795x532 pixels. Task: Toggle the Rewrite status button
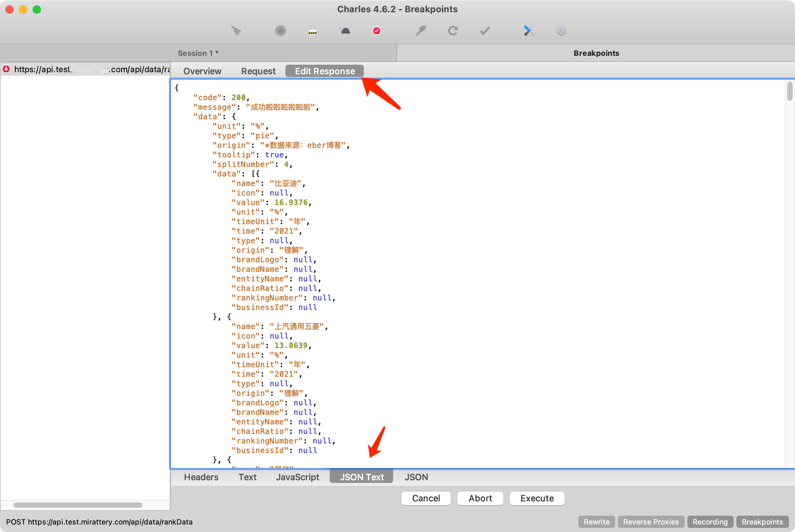[597, 522]
